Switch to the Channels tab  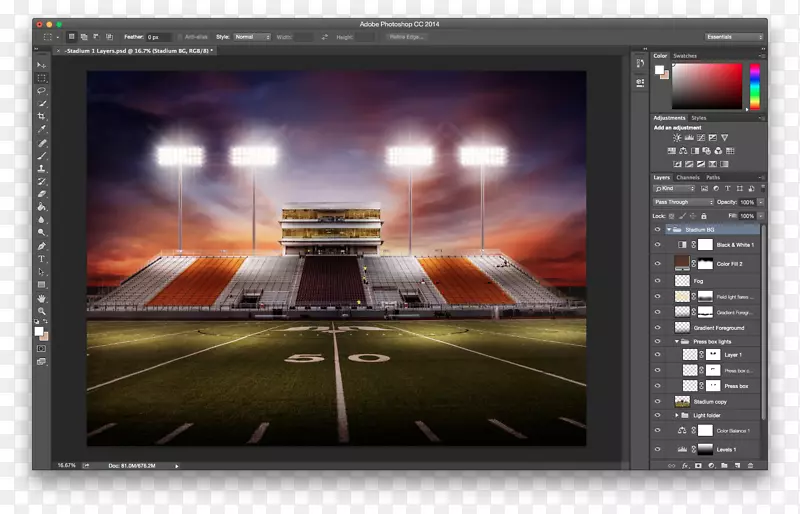tap(688, 177)
